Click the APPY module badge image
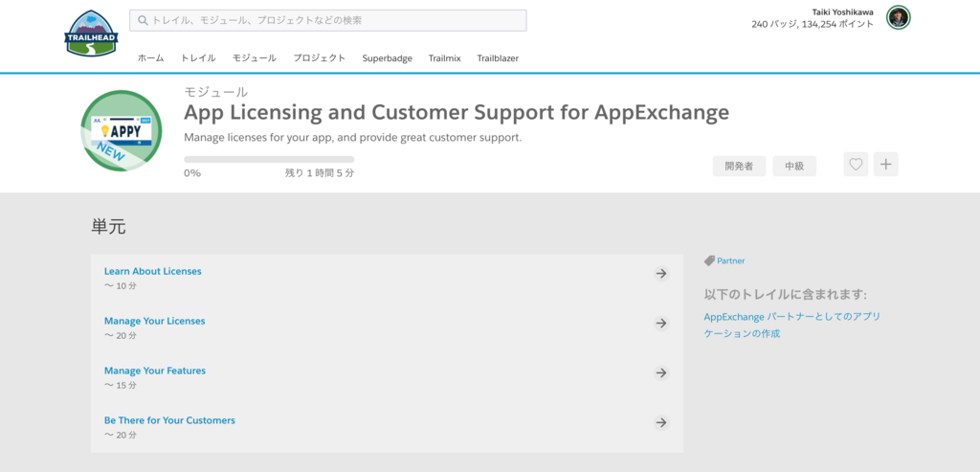Screen dimensions: 980x472 [x=122, y=130]
